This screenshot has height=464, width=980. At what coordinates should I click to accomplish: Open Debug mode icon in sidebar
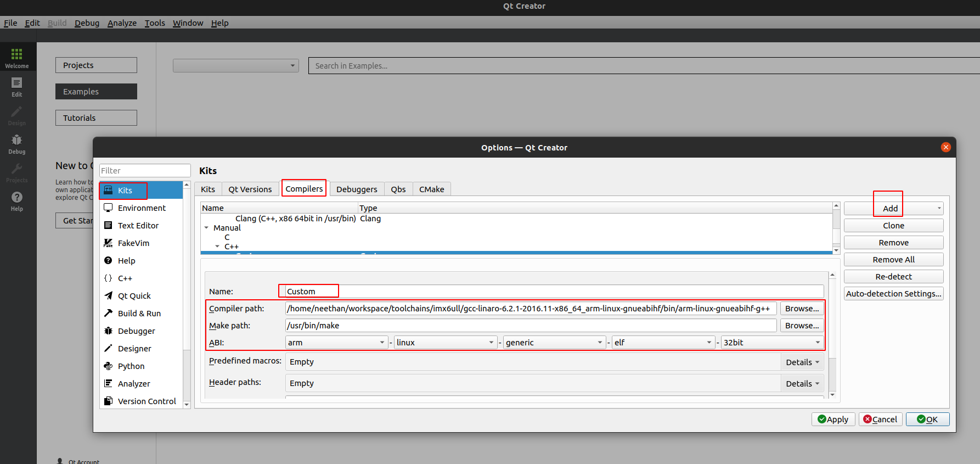(17, 144)
